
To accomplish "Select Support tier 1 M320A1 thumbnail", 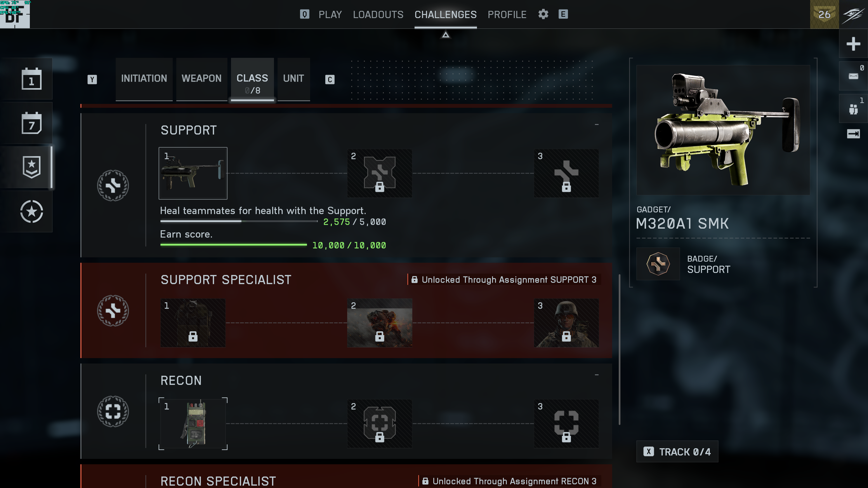I will coord(193,173).
